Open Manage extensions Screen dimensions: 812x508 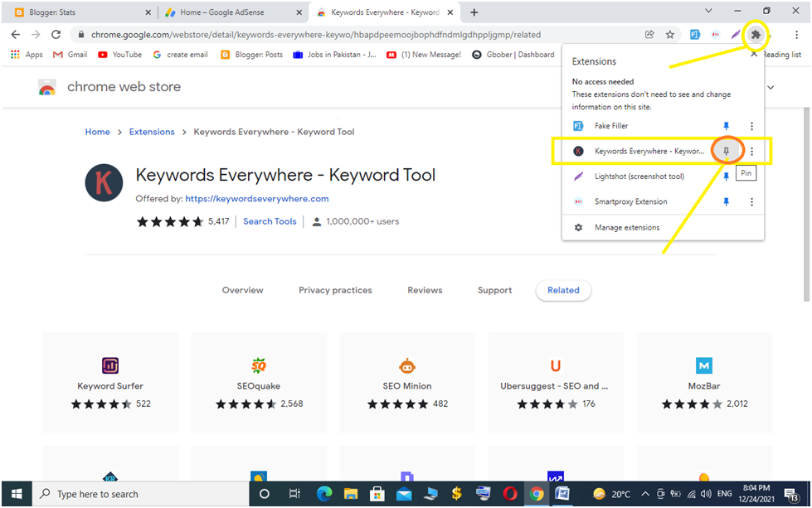626,228
